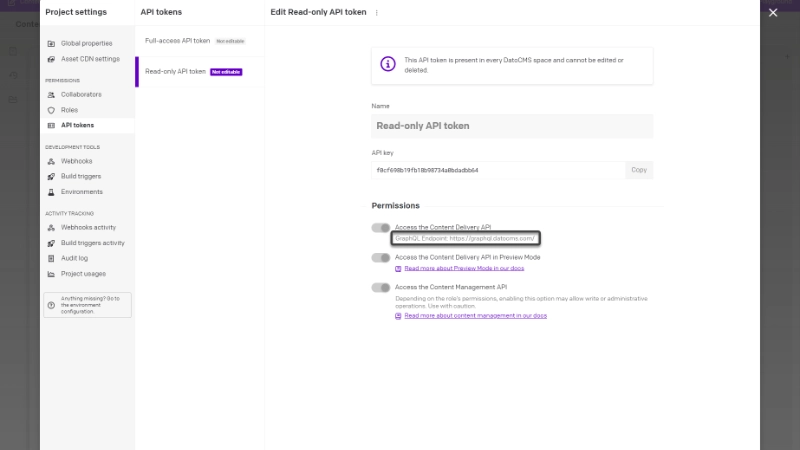Click the API key value field
This screenshot has height=450, width=800.
(498, 170)
